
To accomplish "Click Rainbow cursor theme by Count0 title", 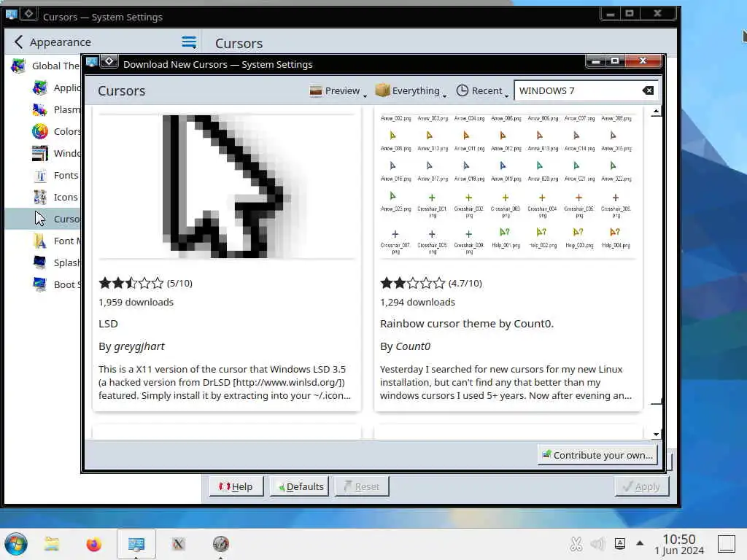I will point(467,324).
